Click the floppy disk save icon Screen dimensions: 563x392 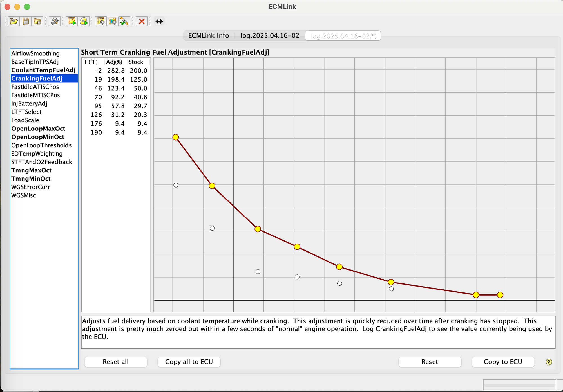(26, 21)
